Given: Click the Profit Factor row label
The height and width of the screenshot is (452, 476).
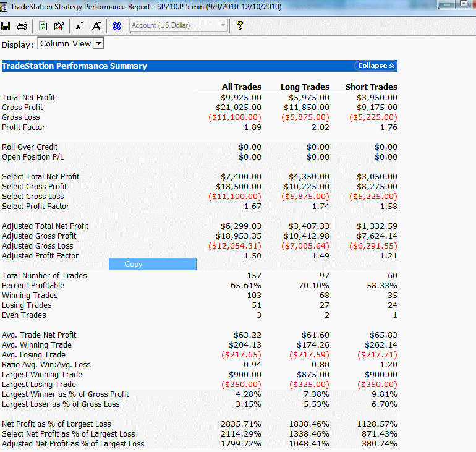Looking at the screenshot, I should 23,127.
